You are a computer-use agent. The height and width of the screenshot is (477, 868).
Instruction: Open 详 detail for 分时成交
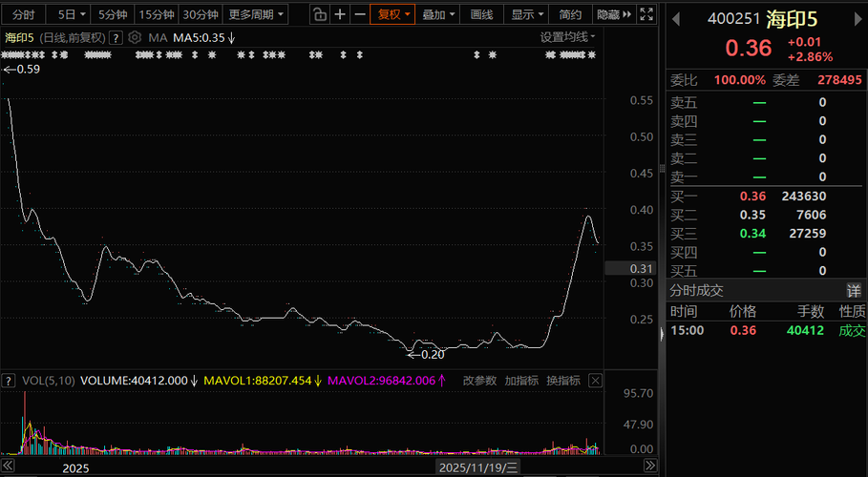coord(854,291)
